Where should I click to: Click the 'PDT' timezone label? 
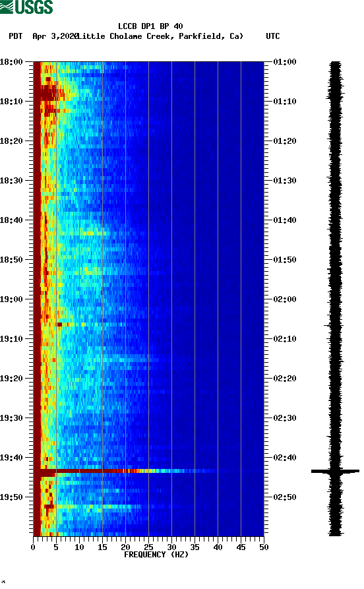coord(15,36)
